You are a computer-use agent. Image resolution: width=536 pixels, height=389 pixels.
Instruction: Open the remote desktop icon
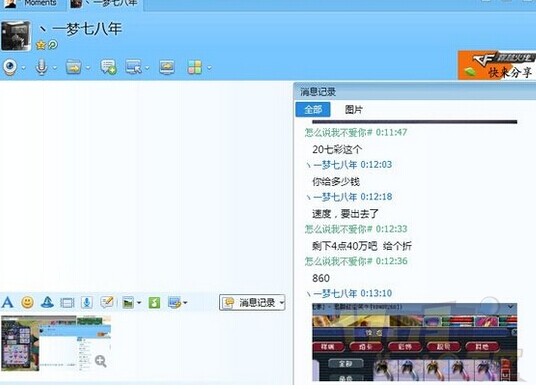click(133, 67)
